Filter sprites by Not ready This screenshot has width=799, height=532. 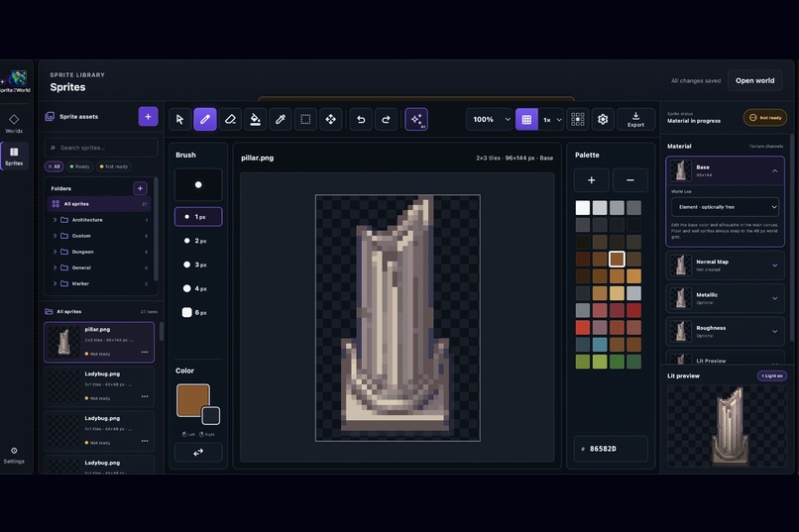pyautogui.click(x=114, y=166)
